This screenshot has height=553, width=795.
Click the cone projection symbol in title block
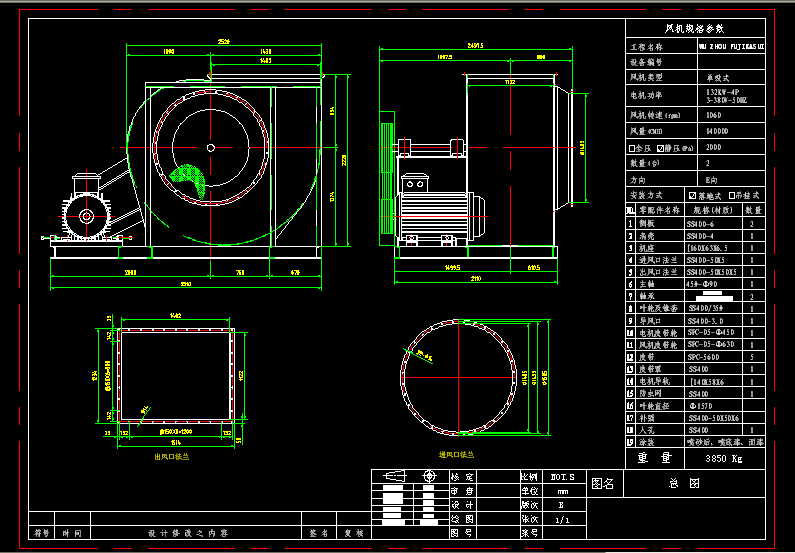click(x=395, y=476)
